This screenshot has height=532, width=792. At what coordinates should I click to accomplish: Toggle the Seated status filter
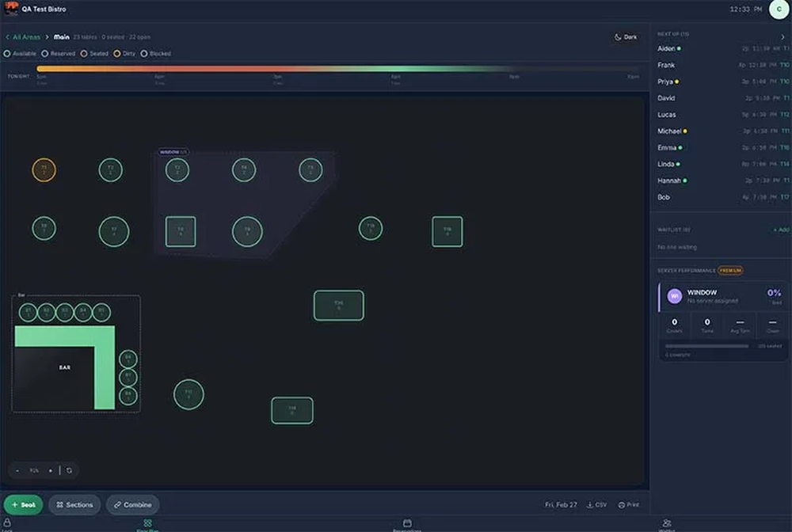coord(94,54)
